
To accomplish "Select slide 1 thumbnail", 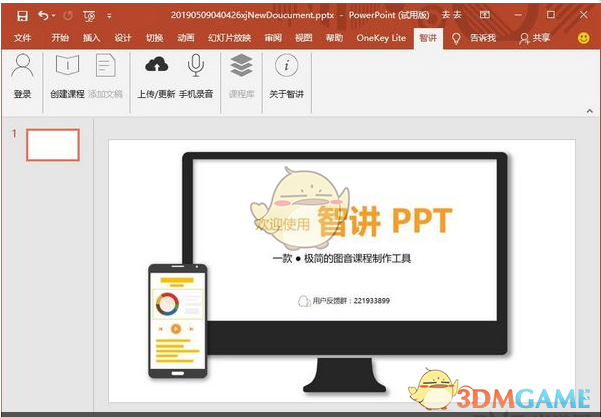I will 53,144.
